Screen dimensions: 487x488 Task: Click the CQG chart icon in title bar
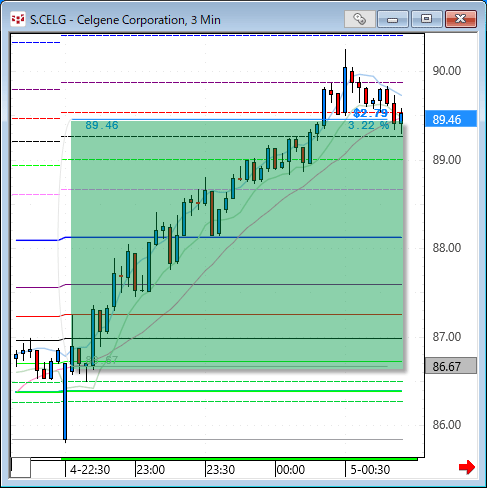tap(18, 20)
